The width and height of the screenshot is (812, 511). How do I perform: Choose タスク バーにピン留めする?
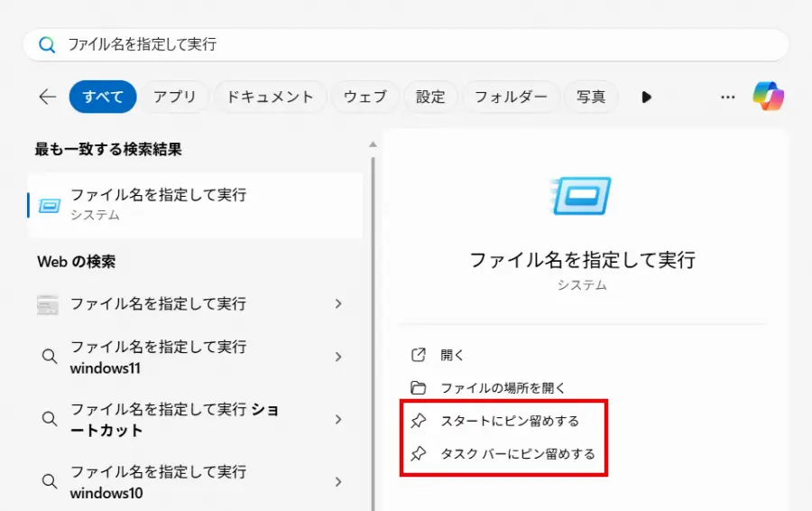[x=517, y=454]
